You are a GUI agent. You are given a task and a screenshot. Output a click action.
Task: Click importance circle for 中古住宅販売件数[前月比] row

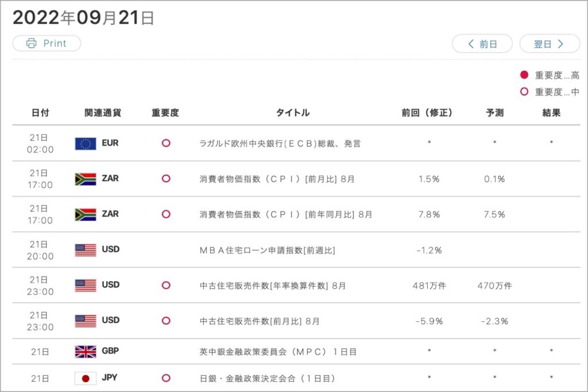point(166,321)
